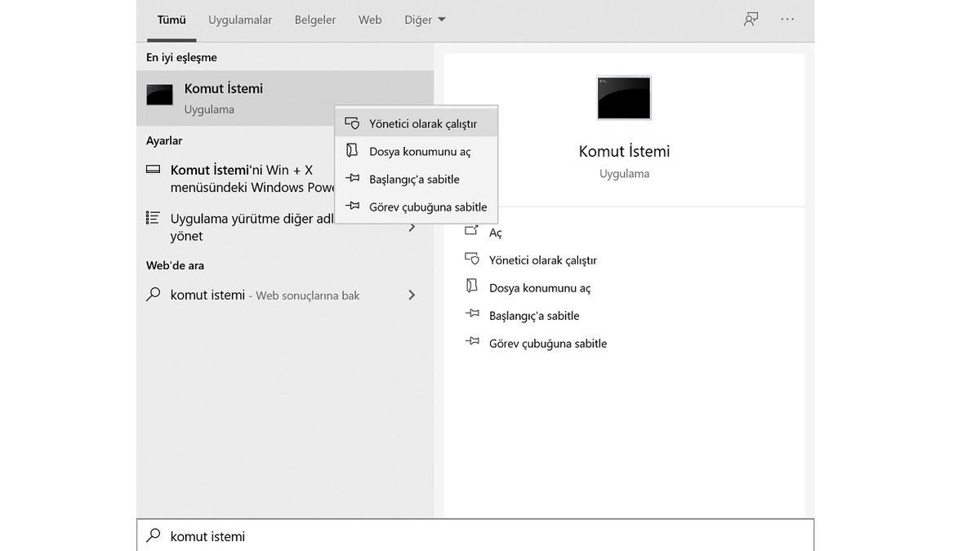Select Görev çubuğuna sabitle in context menu
The image size is (980, 551).
428,207
